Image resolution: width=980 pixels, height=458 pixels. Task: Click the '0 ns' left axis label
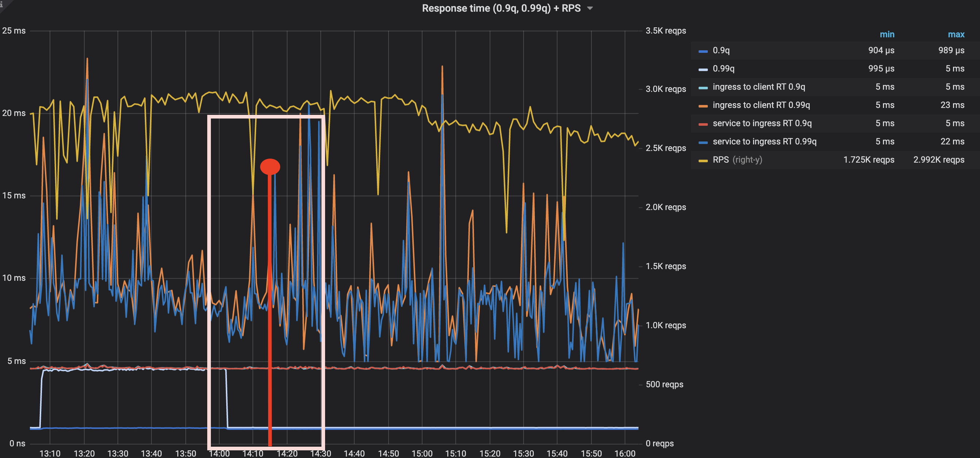18,443
